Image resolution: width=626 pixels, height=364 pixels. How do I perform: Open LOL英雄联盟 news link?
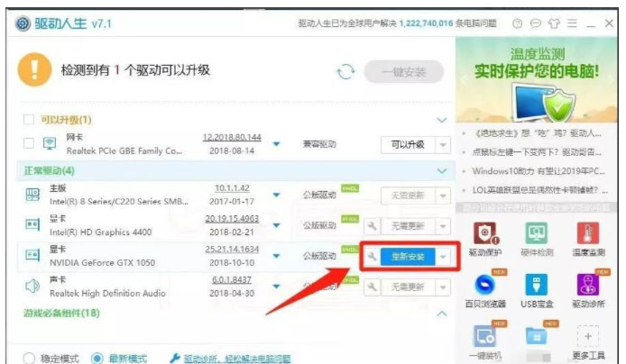click(x=539, y=190)
